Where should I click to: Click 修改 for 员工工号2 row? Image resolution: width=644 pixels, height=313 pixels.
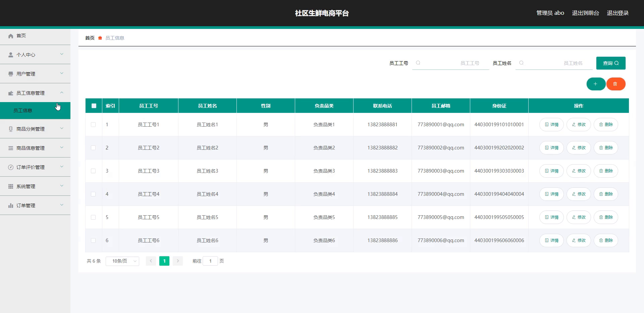[579, 148]
